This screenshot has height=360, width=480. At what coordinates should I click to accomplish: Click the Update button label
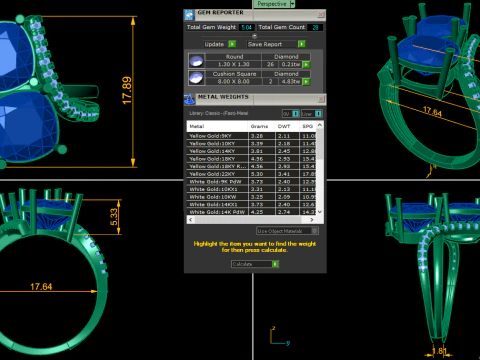[214, 44]
